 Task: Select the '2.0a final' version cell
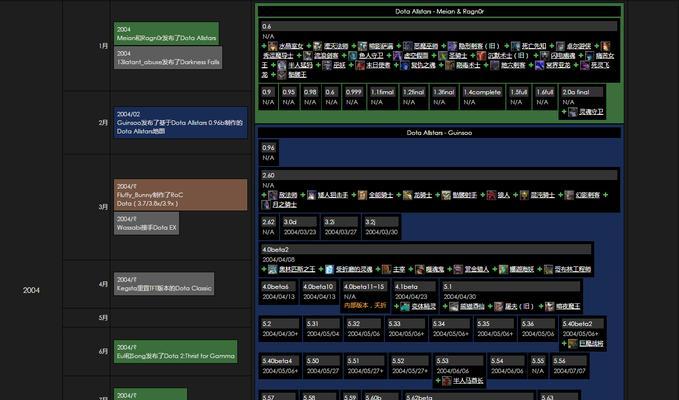tap(582, 102)
